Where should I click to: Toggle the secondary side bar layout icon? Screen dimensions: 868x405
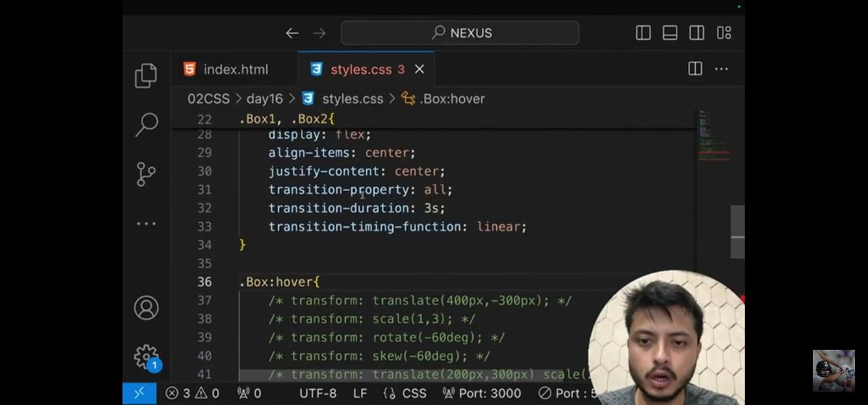tap(697, 33)
